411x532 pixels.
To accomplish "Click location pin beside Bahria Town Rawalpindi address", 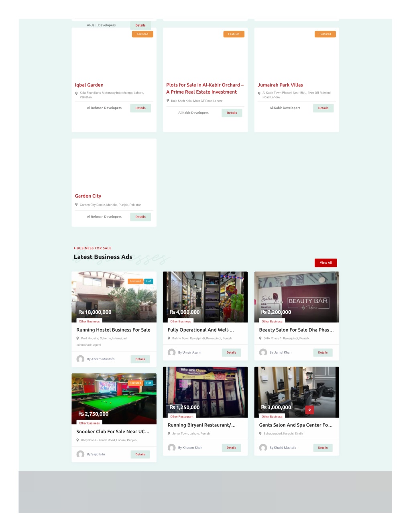I will (169, 338).
